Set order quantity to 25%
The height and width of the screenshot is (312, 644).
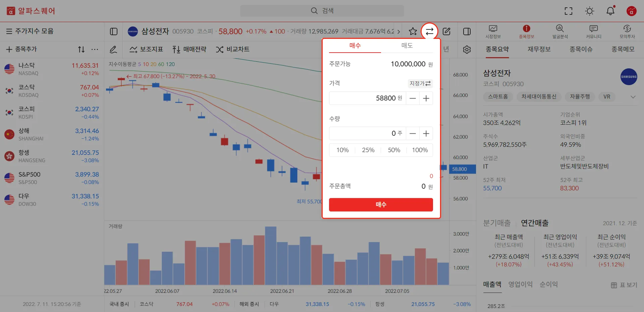click(368, 150)
